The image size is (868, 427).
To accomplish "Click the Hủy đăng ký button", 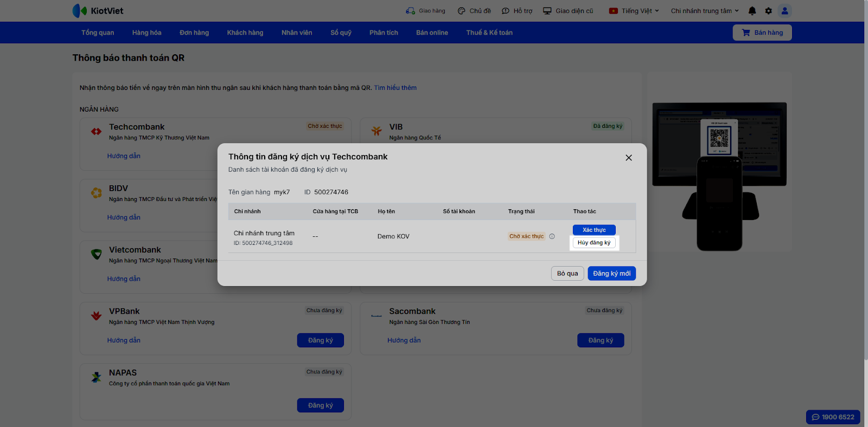I will click(x=594, y=243).
